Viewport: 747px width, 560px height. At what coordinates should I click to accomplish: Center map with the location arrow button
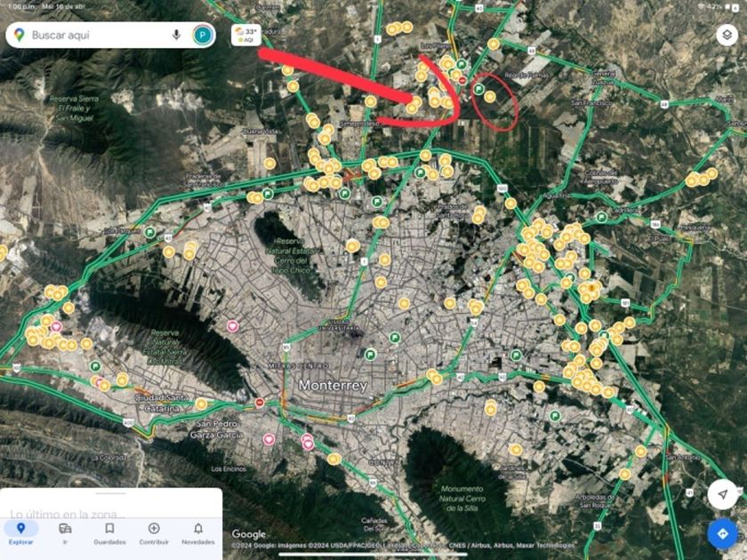coord(722,494)
